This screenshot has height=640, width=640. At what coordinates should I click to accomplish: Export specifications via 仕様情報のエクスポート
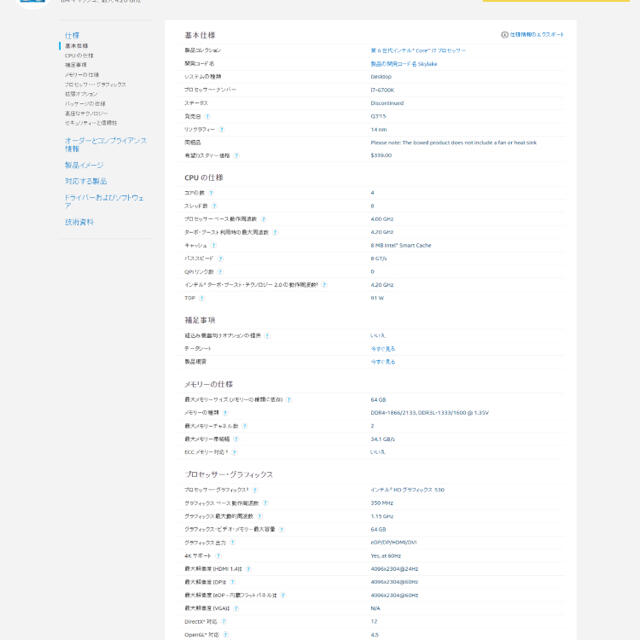(x=532, y=35)
